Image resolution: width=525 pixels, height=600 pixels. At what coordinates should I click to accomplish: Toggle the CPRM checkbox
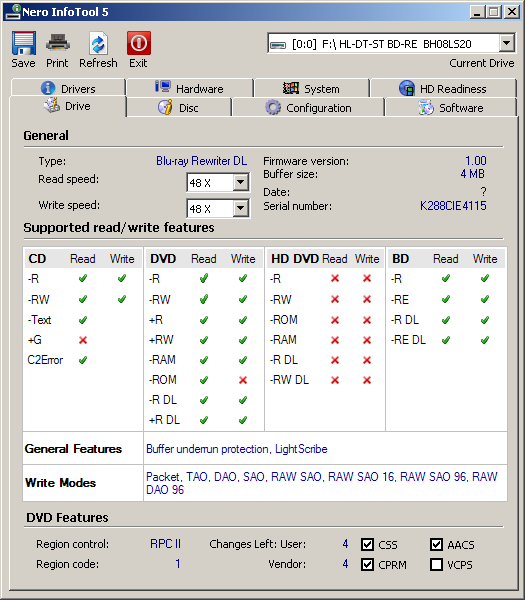click(367, 564)
